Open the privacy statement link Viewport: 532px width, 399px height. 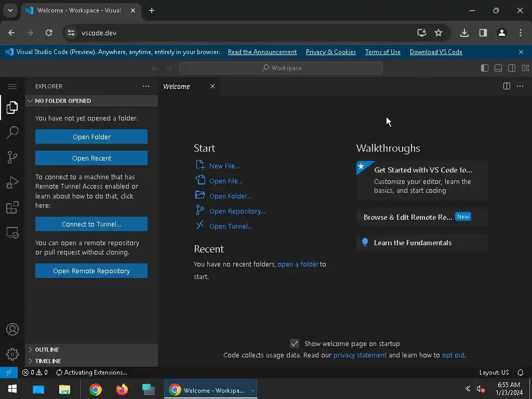360,355
